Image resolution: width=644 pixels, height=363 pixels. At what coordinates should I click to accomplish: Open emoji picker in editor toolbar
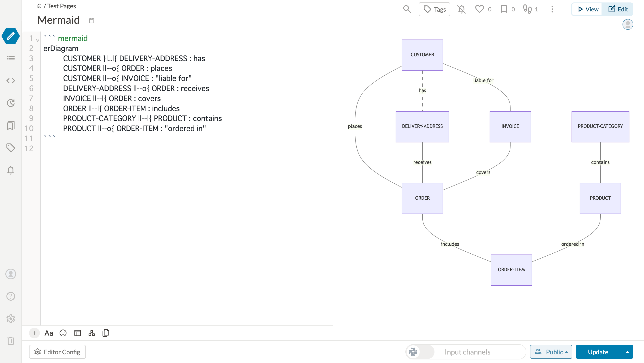63,333
